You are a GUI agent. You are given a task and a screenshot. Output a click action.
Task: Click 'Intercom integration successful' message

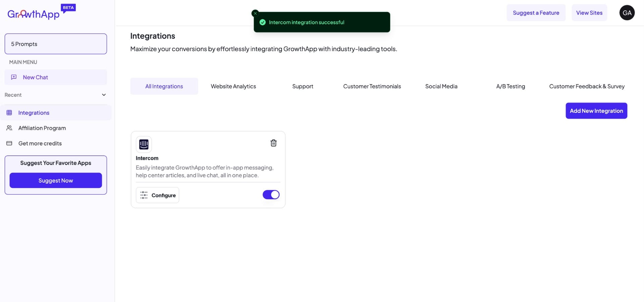(x=307, y=22)
